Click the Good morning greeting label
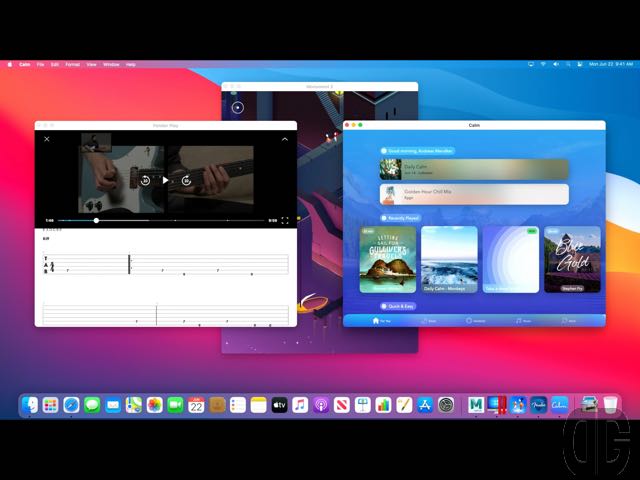 click(417, 151)
